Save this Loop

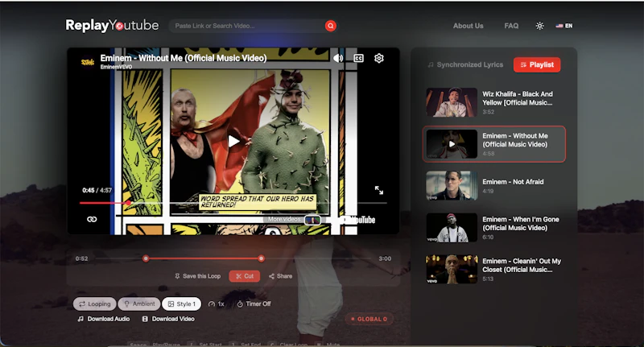click(197, 276)
